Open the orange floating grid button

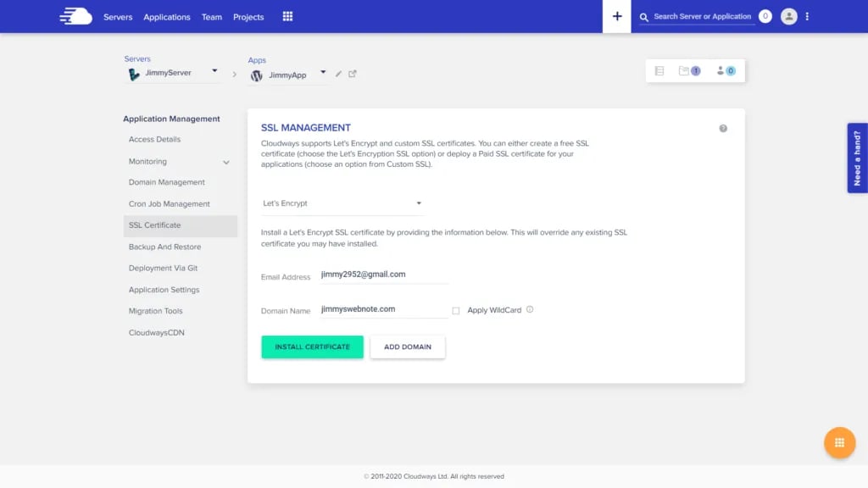840,442
